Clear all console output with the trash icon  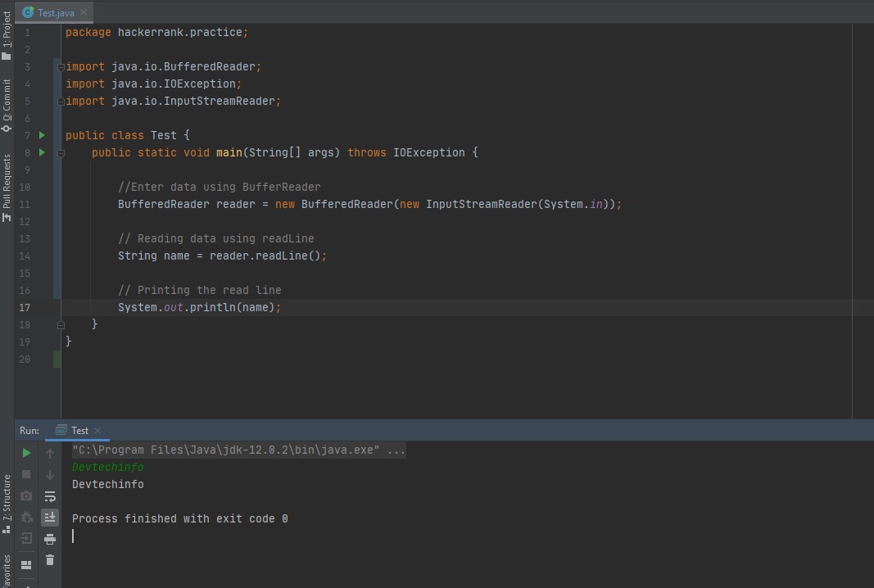click(50, 560)
